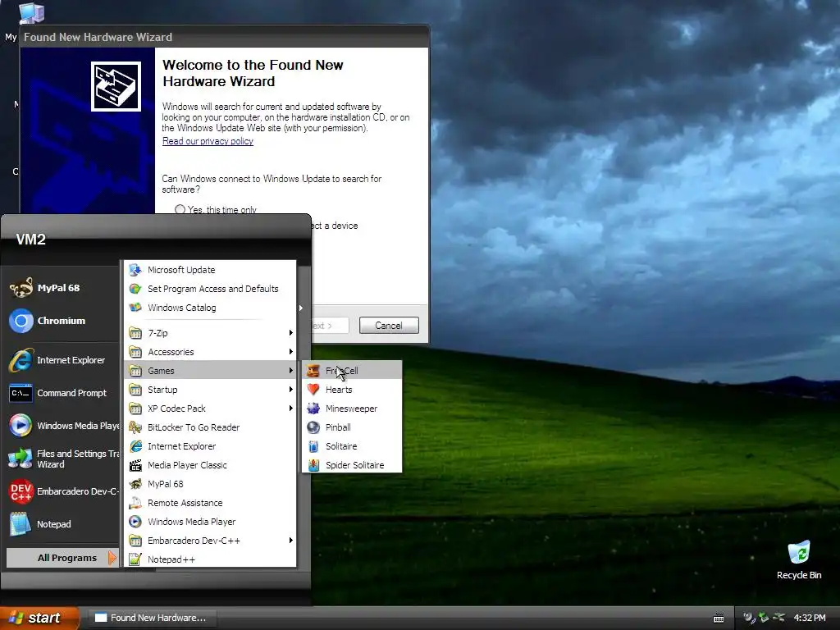Click the Pinball ball icon
Screen dimensions: 840x630
(x=313, y=427)
